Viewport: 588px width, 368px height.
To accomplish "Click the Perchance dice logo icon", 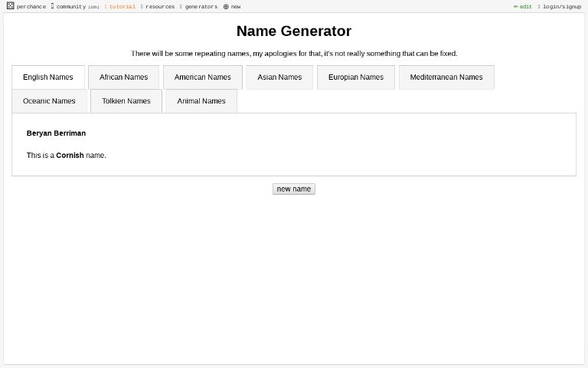I will pos(10,6).
